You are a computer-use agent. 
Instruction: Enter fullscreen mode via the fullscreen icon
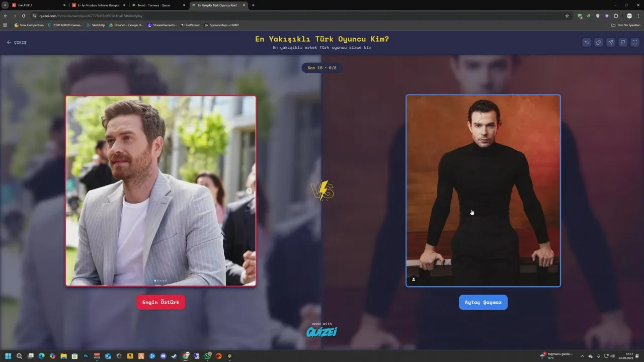[x=635, y=42]
